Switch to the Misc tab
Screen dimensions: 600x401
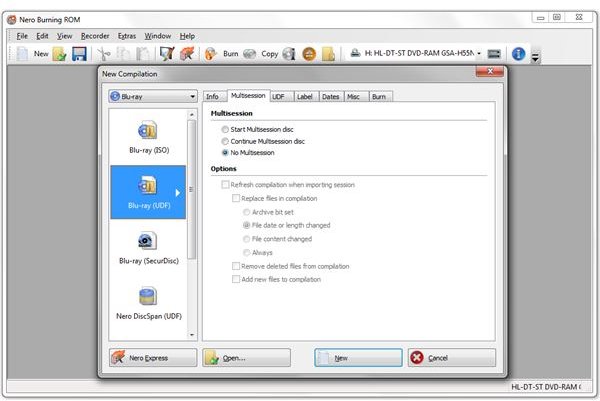pos(356,96)
